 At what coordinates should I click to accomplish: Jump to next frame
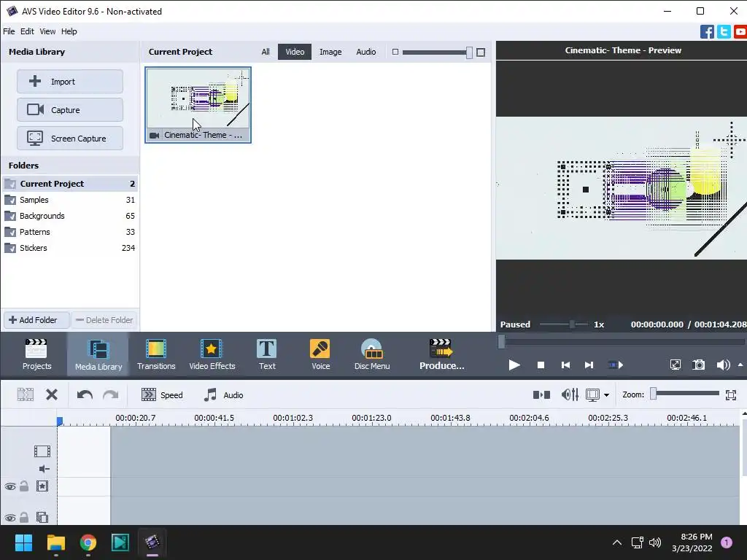589,365
